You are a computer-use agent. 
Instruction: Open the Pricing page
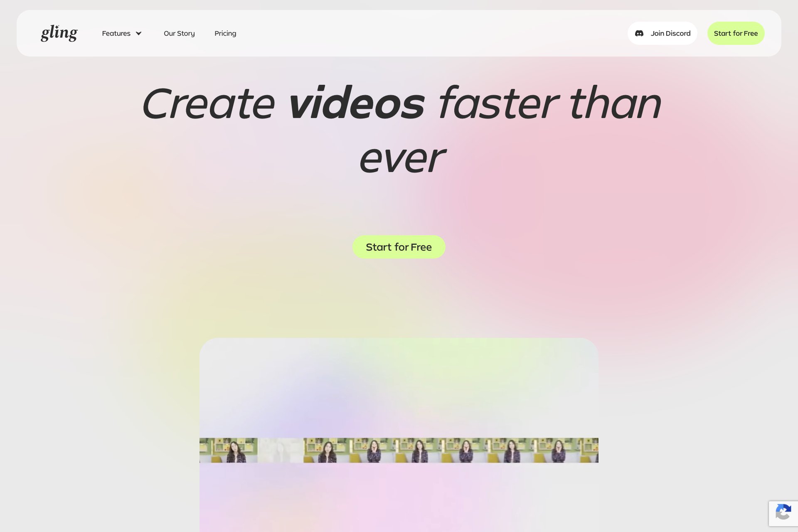(225, 33)
